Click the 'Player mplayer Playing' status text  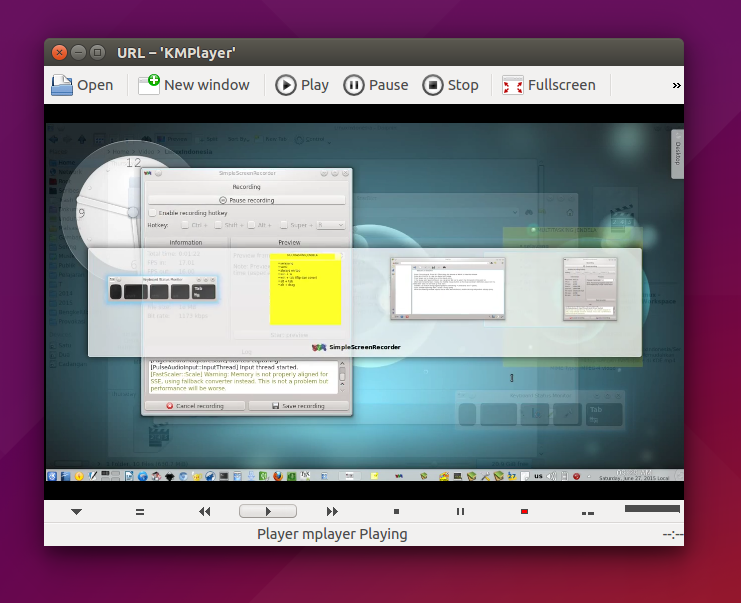[332, 534]
